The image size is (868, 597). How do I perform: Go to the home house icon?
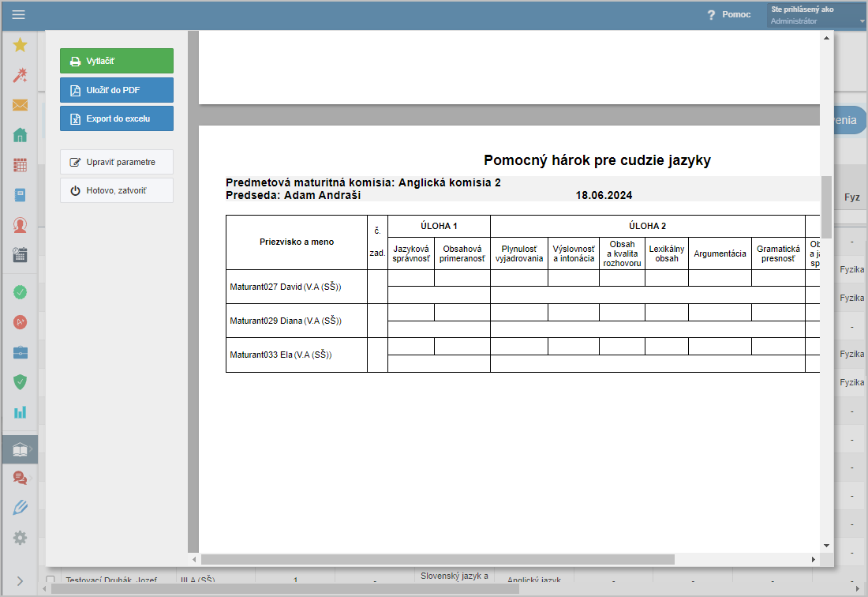pyautogui.click(x=20, y=134)
